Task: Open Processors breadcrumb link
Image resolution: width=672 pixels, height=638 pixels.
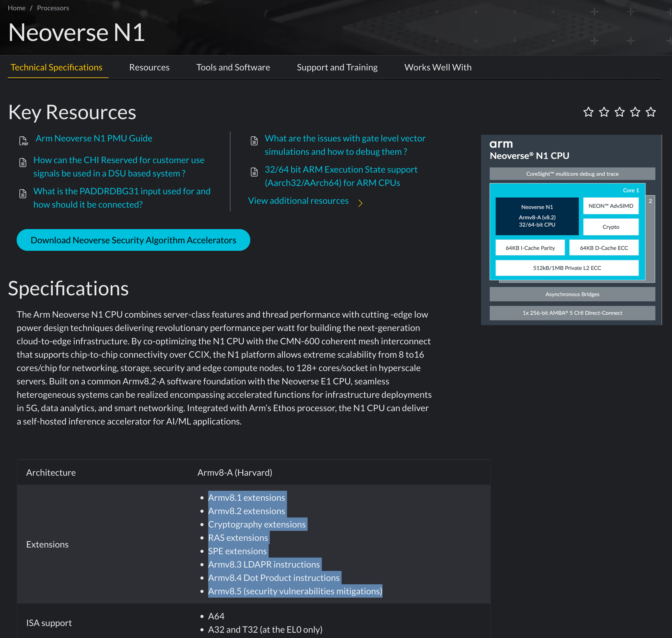Action: click(53, 8)
